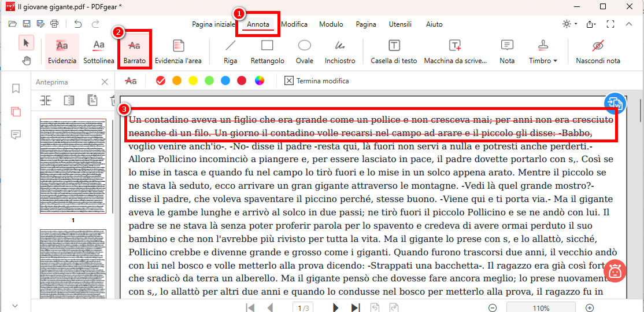Click the Open file folder icon
This screenshot has height=312, width=644.
[x=13, y=24]
